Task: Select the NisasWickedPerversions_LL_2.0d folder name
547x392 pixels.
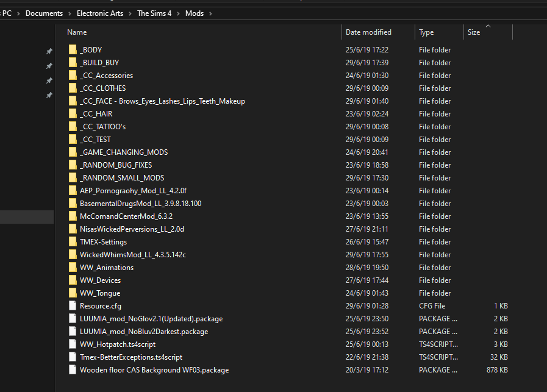Action: click(132, 229)
